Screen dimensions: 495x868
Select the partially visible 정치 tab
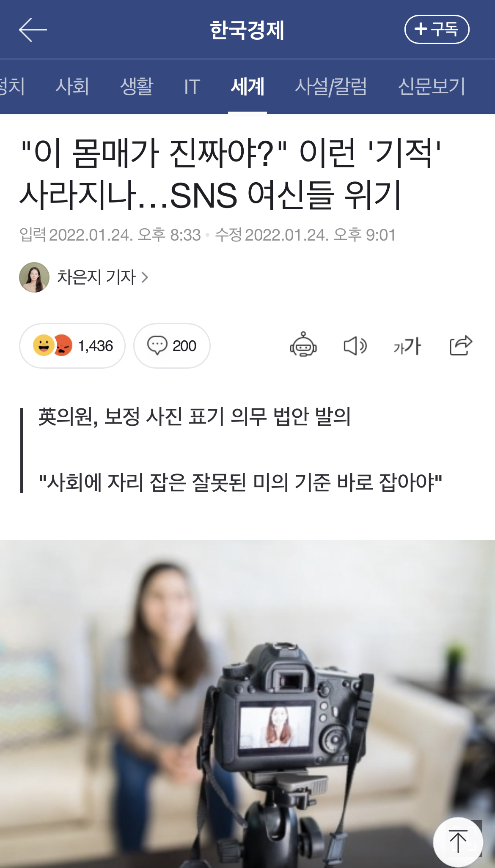pyautogui.click(x=12, y=86)
